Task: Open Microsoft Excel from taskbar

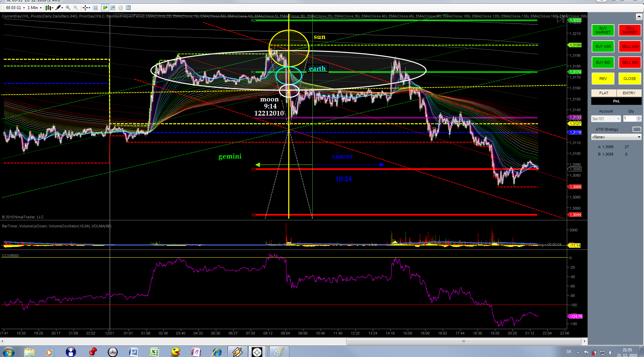Action: [x=154, y=352]
